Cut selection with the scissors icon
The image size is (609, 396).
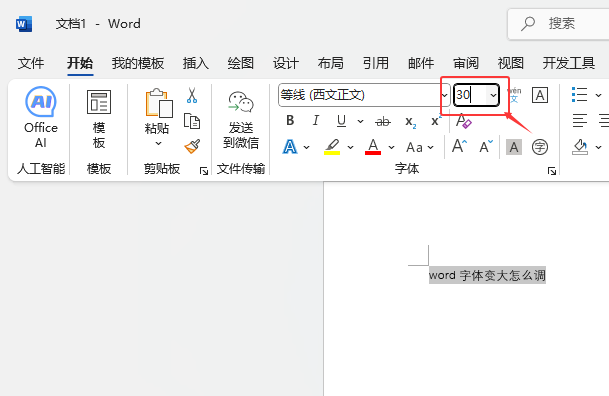192,95
